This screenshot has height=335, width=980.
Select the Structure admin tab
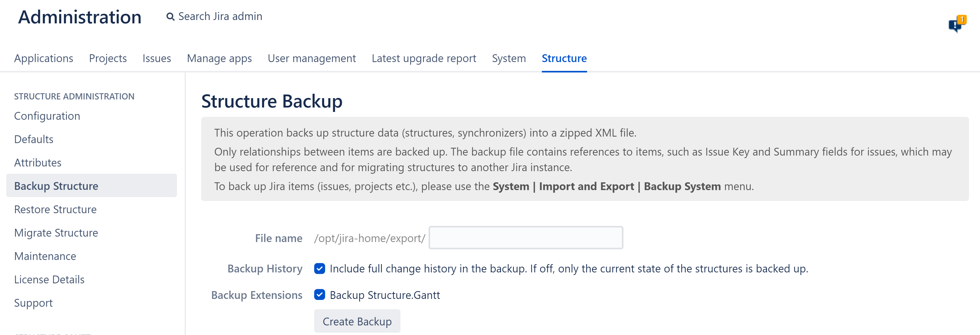[x=564, y=58]
